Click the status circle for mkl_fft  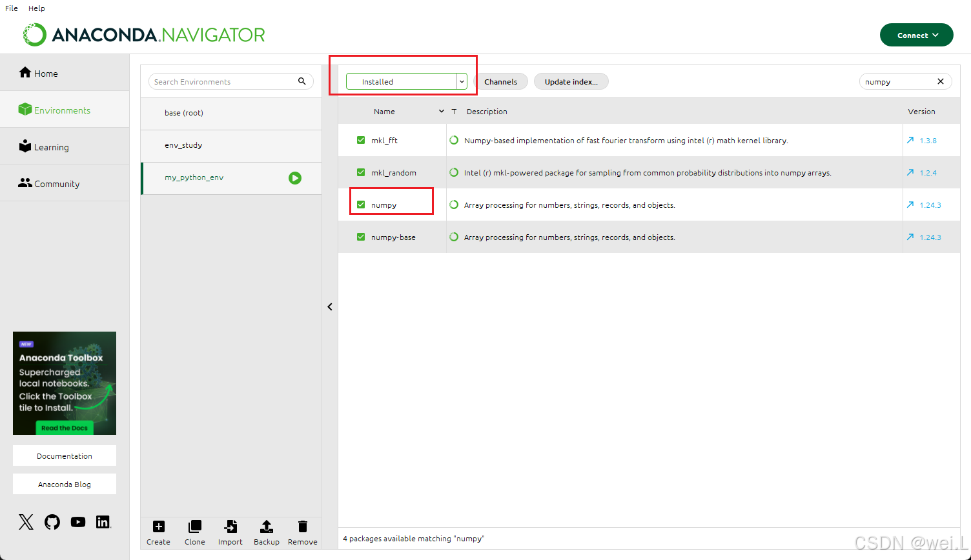(454, 140)
